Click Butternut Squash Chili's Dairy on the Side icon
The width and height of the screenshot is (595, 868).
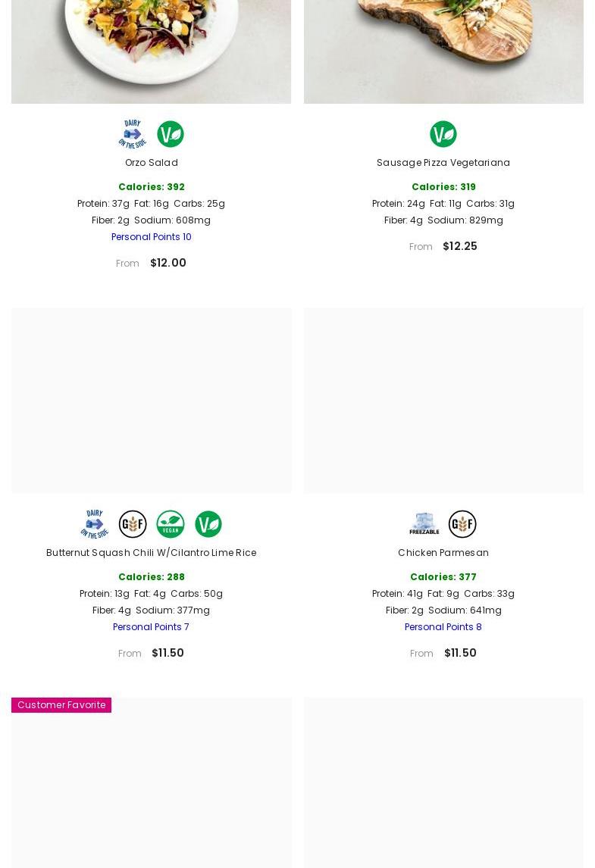pos(95,524)
